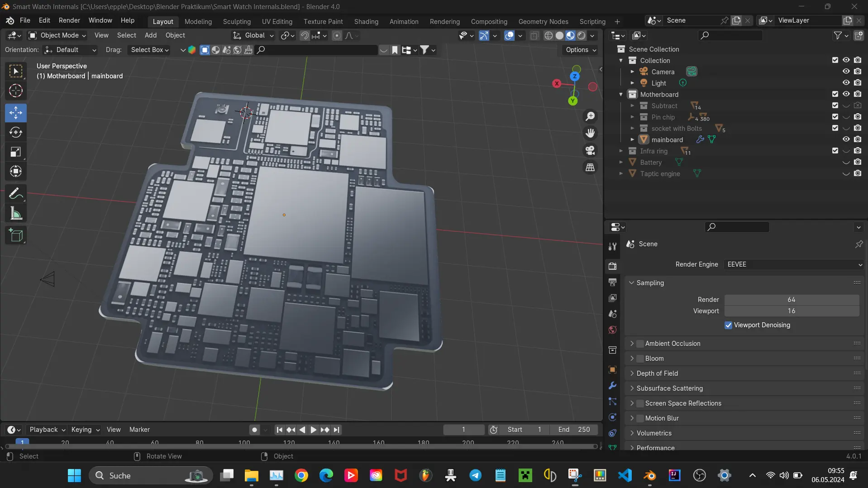Click the current frame number field
Image resolution: width=868 pixels, height=488 pixels.
pos(463,430)
